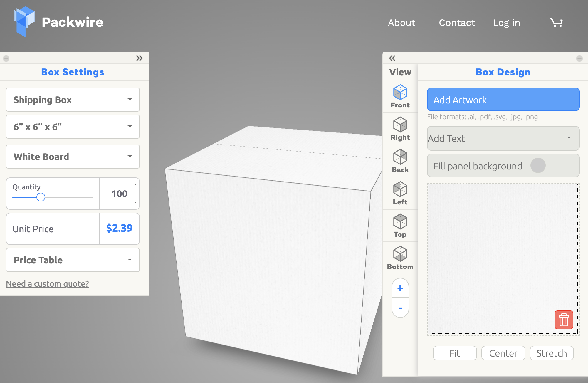The height and width of the screenshot is (383, 588).
Task: Open the 6" x 6" x 6" size dropdown
Action: point(73,127)
